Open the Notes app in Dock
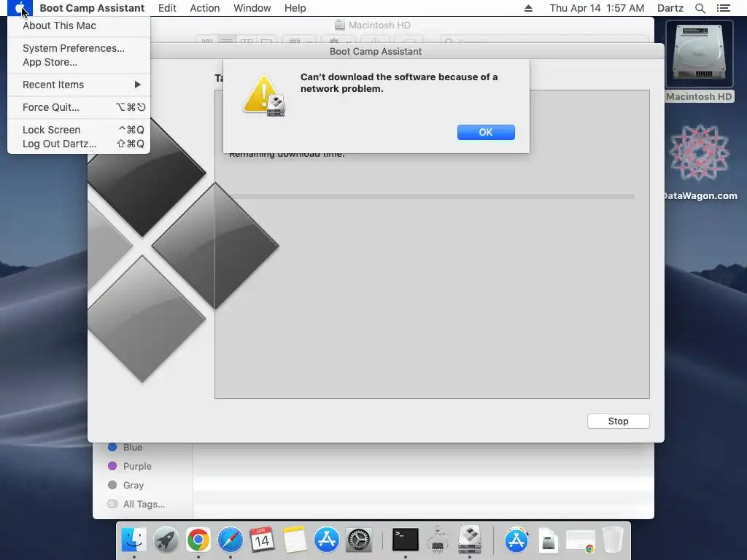The height and width of the screenshot is (560, 747). coord(295,540)
